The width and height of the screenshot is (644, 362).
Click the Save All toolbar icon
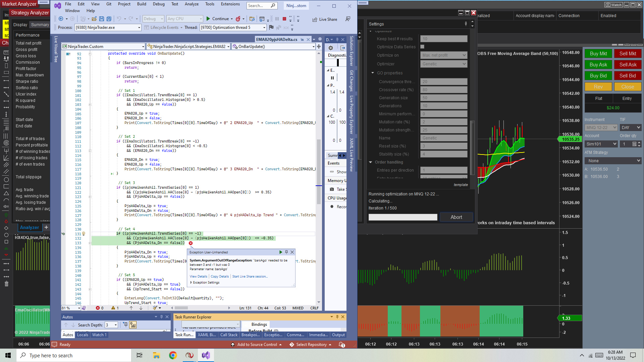pos(109,19)
